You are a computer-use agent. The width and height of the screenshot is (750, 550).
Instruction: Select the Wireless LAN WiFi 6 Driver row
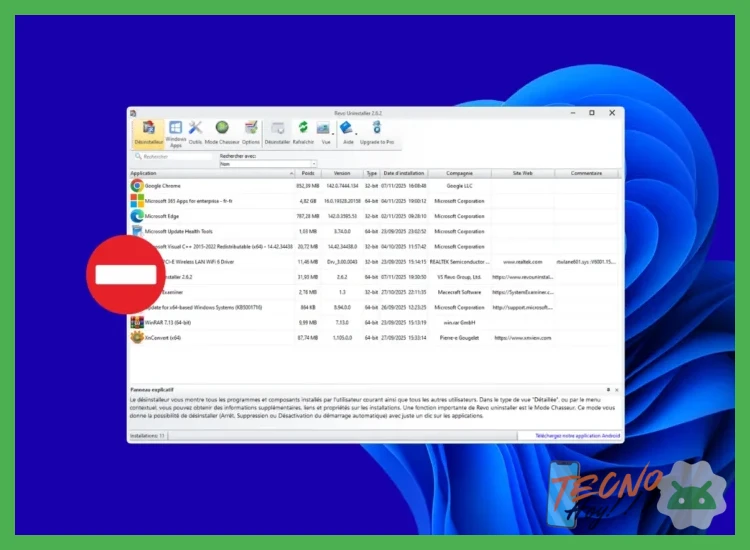[x=199, y=262]
